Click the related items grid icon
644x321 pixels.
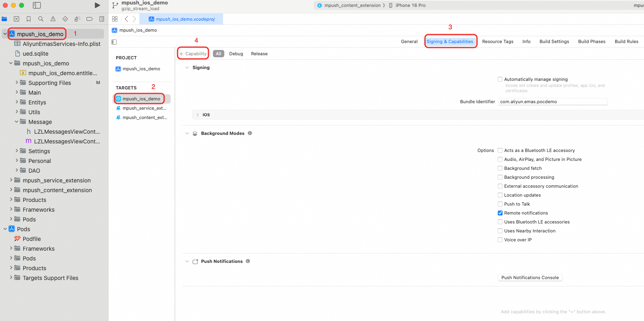click(115, 19)
